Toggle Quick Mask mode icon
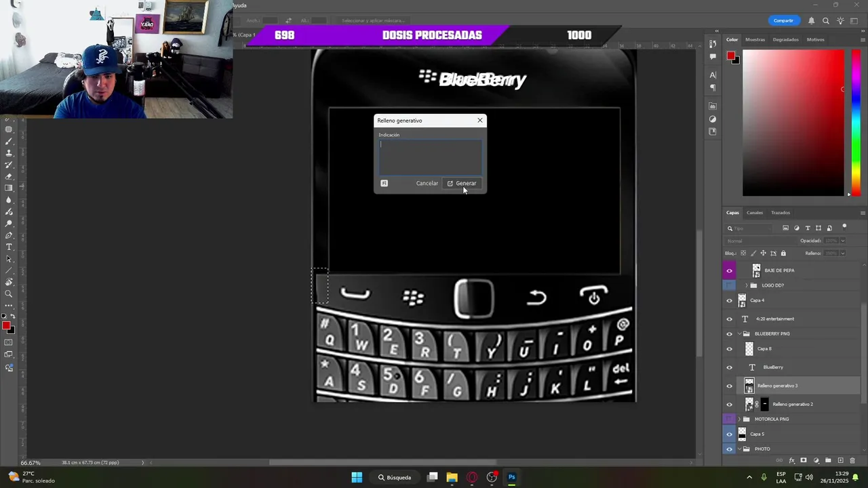The image size is (868, 488). click(x=9, y=342)
